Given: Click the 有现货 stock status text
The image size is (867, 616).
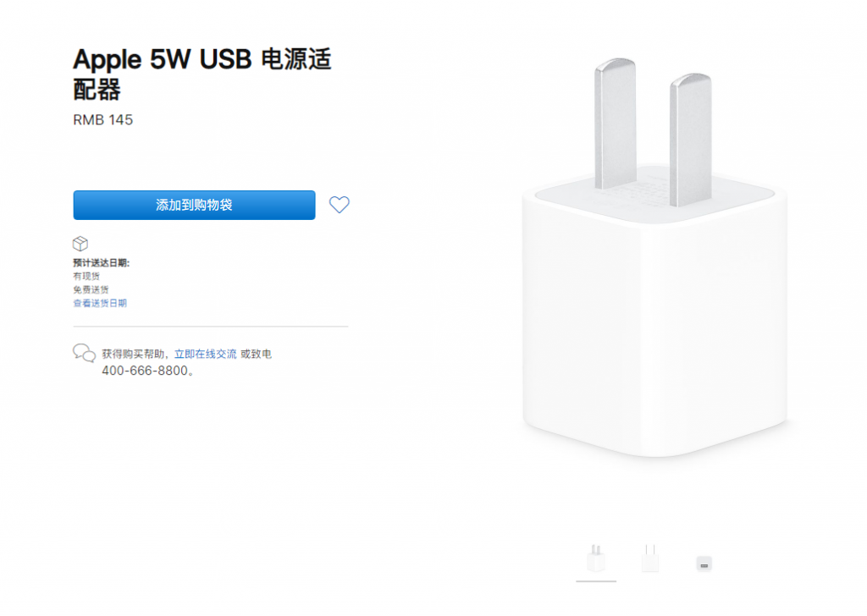Looking at the screenshot, I should (86, 277).
